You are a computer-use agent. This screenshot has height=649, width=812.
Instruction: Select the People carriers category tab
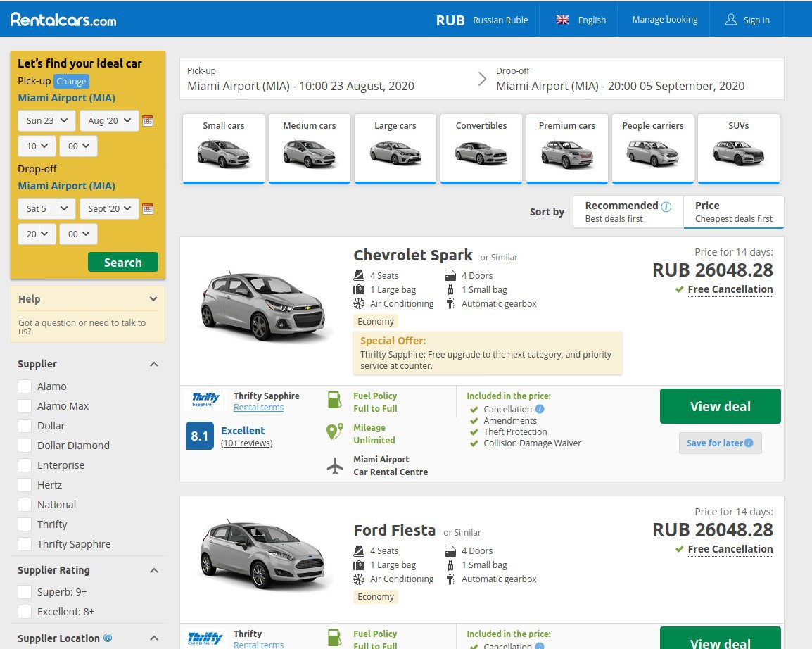653,149
